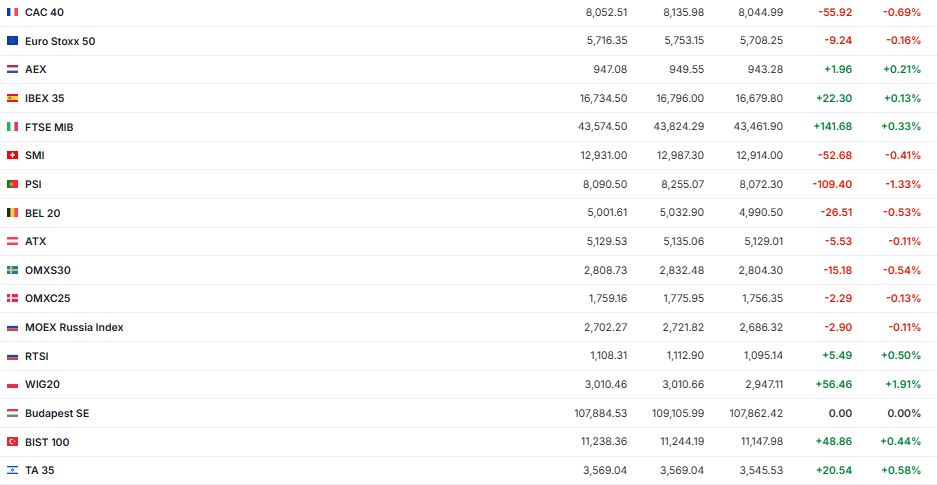Viewport: 937px width, 485px height.
Task: Click the Italy flag icon beside FTSE MIB
Action: point(12,127)
